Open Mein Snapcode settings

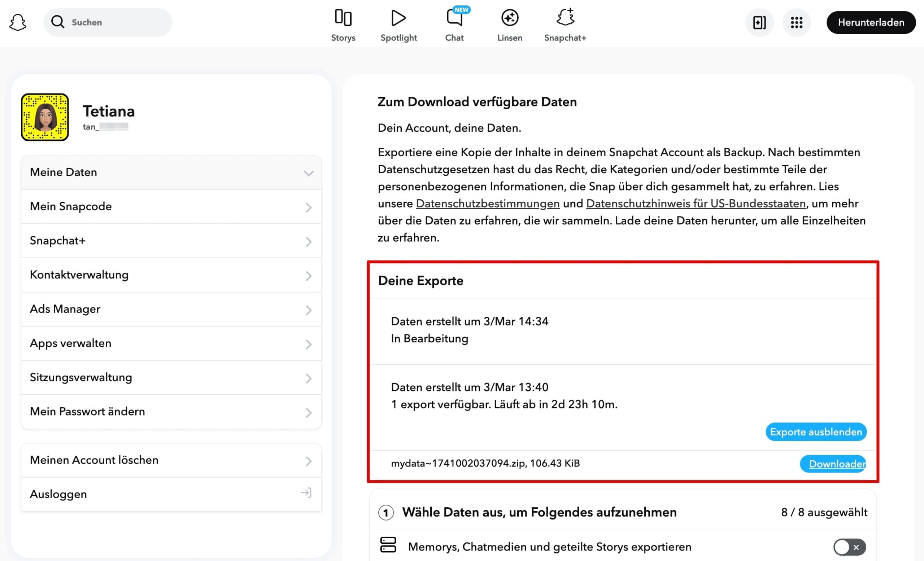pos(171,206)
